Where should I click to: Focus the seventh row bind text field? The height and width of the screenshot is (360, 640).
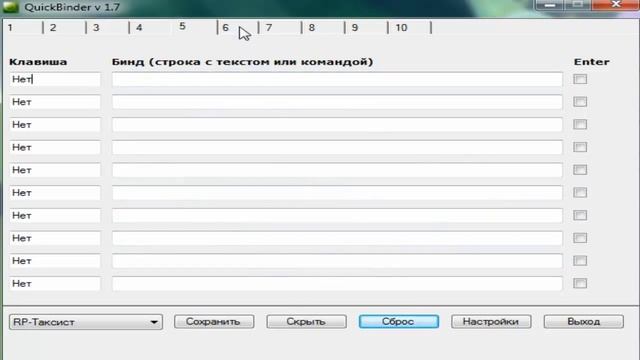[337, 215]
